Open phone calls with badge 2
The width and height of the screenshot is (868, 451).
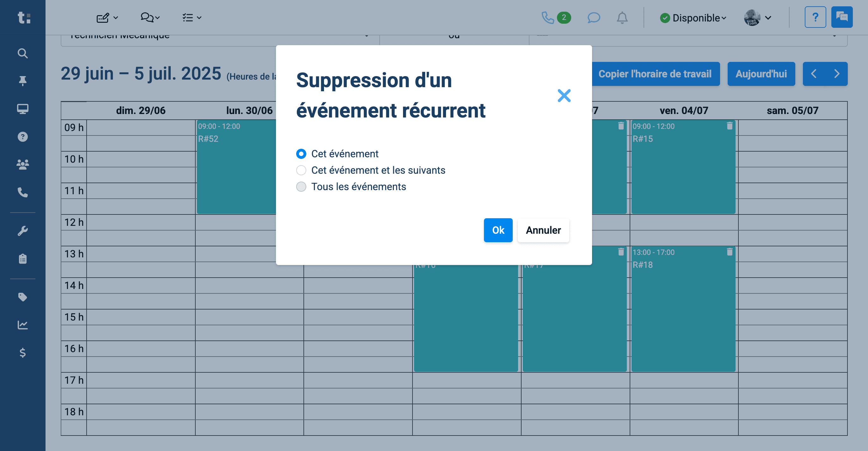(556, 17)
